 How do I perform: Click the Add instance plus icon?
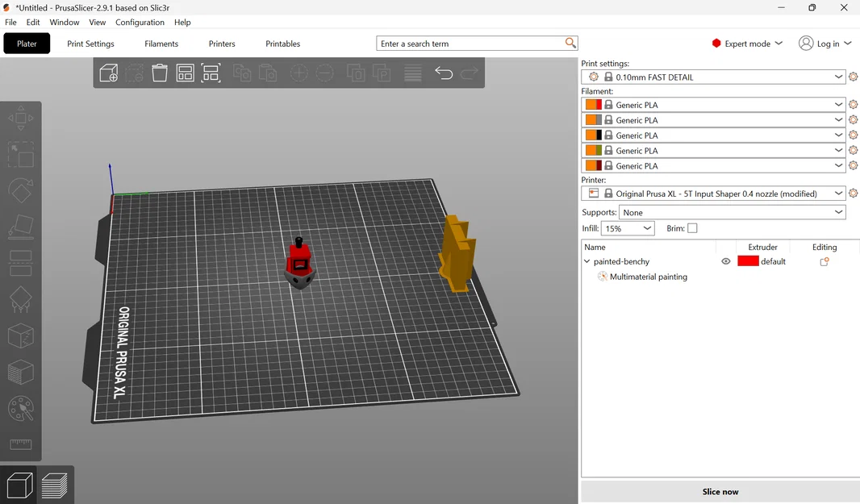[299, 73]
